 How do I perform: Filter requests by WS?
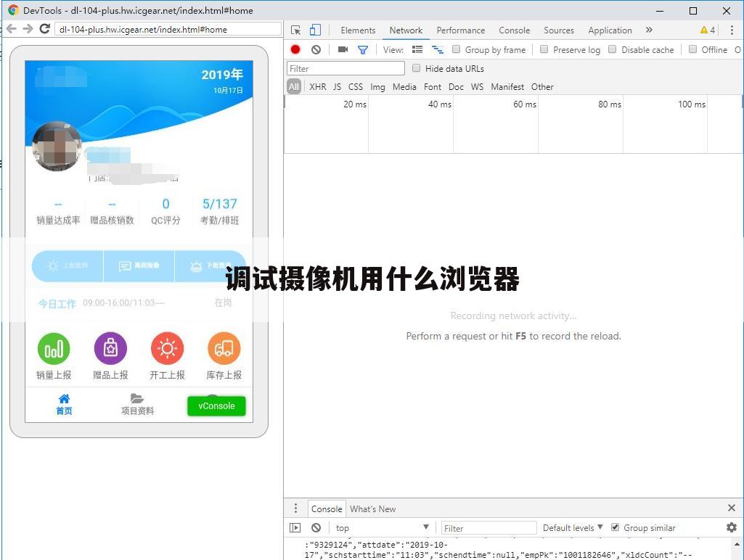point(477,87)
